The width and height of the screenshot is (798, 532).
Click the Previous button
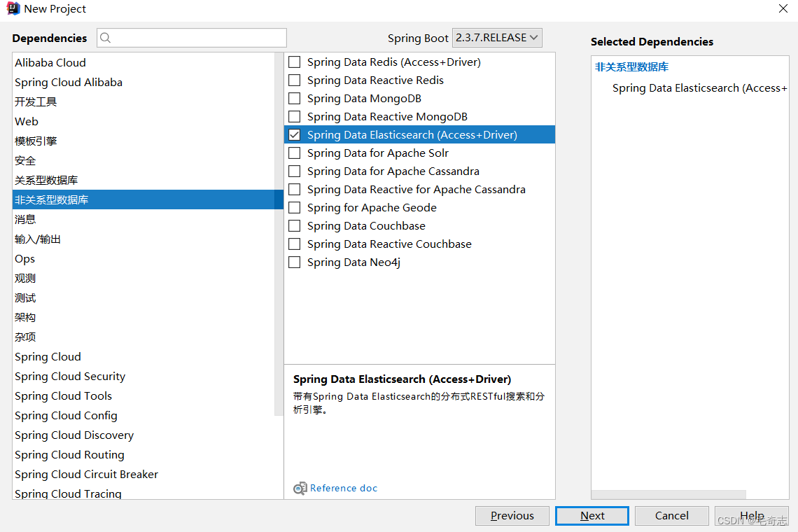coord(512,516)
